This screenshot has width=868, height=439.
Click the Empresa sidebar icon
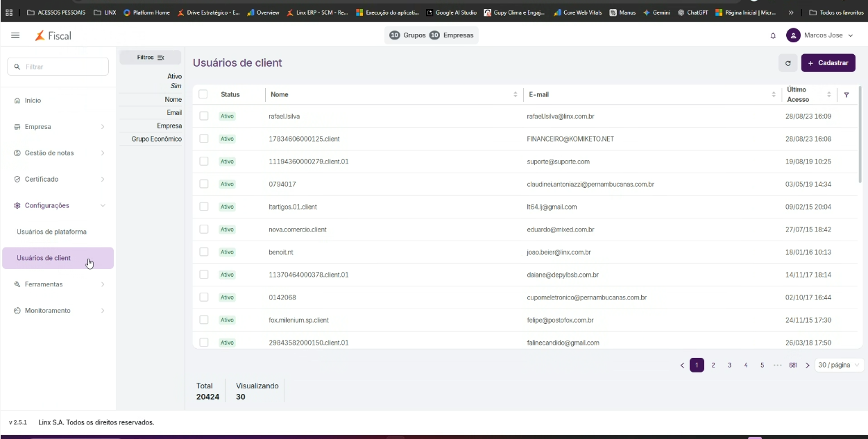tap(17, 127)
